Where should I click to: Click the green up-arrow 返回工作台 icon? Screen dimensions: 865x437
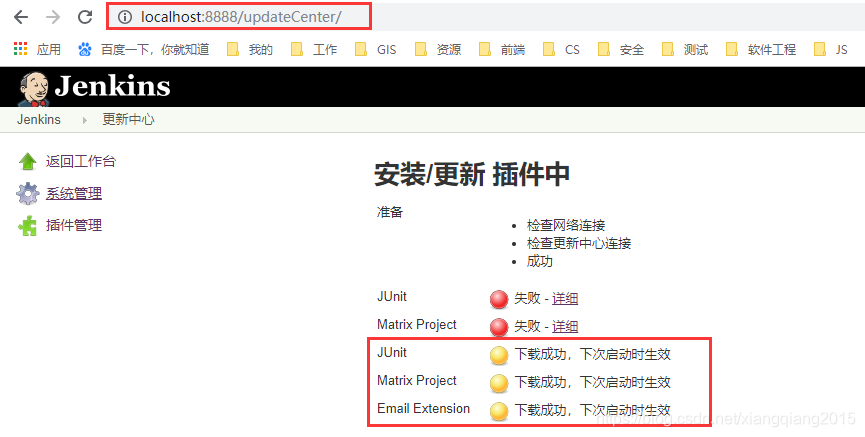pos(28,161)
